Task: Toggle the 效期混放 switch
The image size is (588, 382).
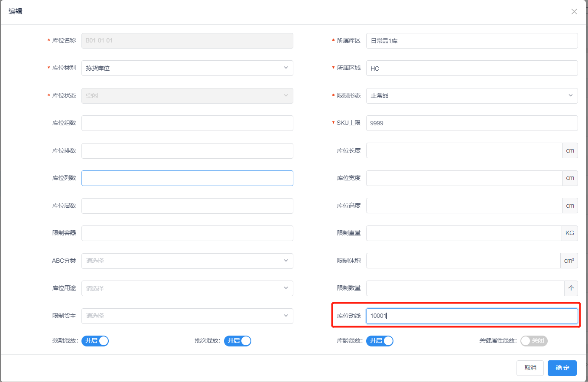Action: 95,341
